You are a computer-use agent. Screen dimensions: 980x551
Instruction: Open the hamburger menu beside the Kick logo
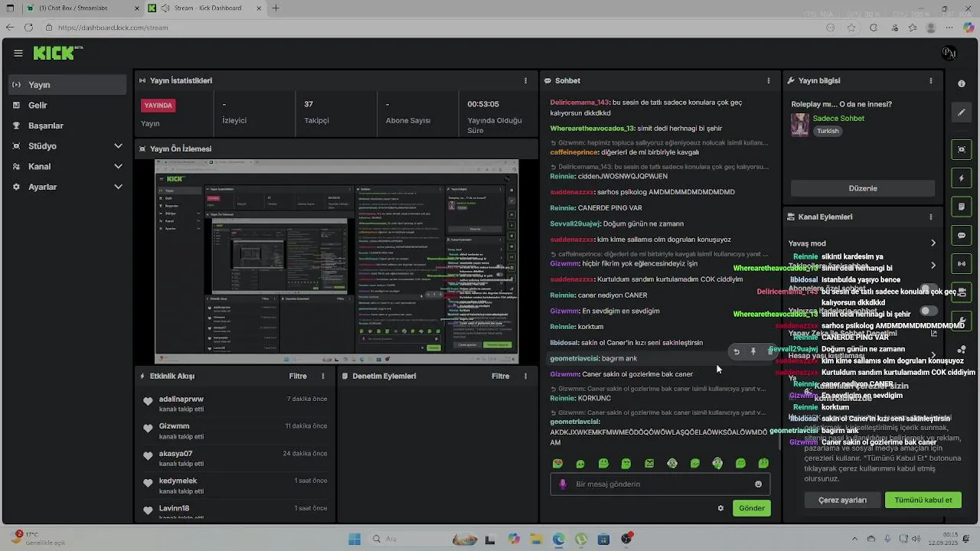click(x=18, y=53)
